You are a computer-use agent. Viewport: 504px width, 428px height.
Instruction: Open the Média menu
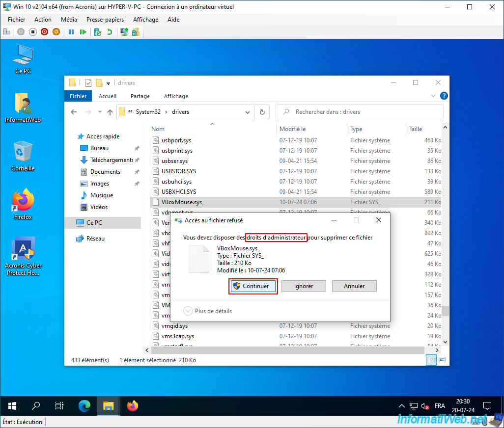point(69,20)
